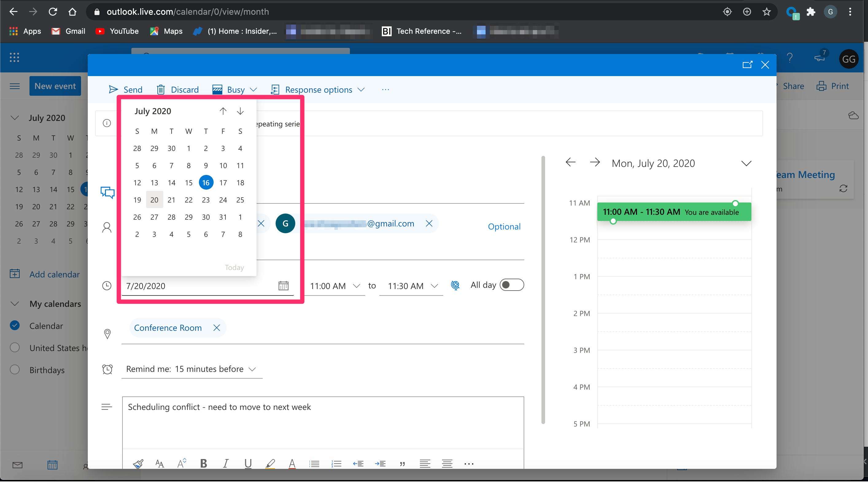Remove Conference Room location tag

216,327
